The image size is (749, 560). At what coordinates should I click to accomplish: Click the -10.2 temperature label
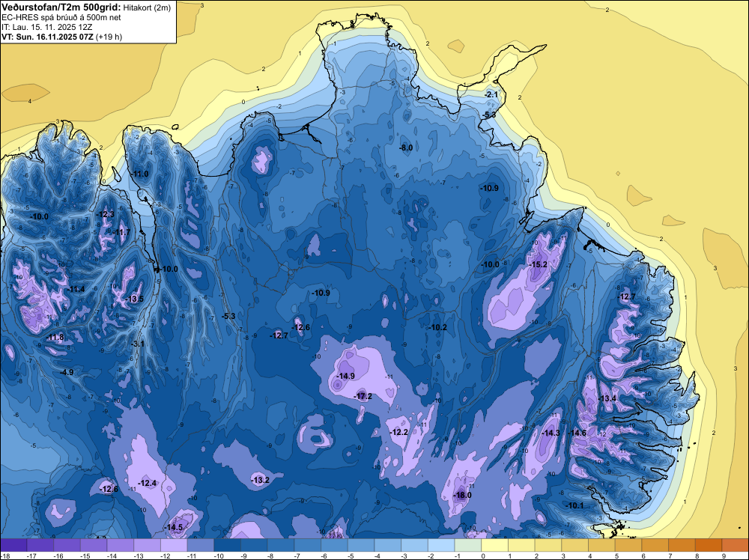coord(437,327)
